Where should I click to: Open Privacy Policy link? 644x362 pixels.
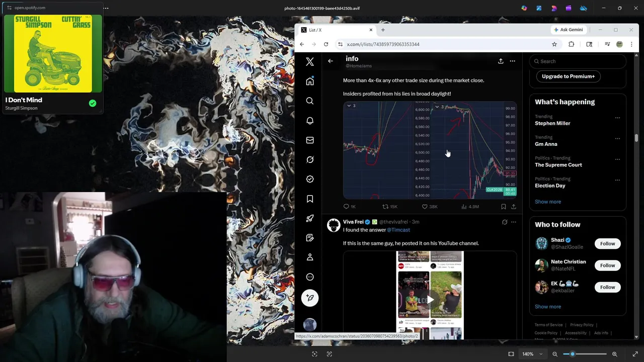(582, 325)
